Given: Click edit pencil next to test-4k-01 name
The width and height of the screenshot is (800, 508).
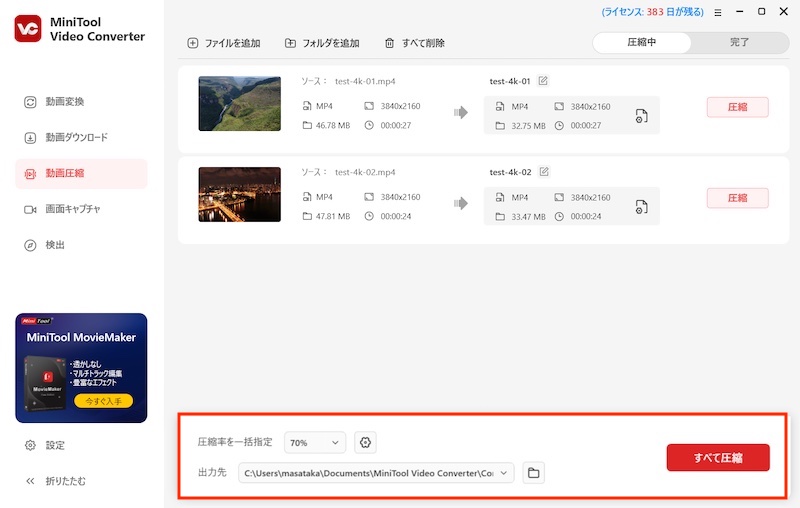Looking at the screenshot, I should (x=543, y=81).
